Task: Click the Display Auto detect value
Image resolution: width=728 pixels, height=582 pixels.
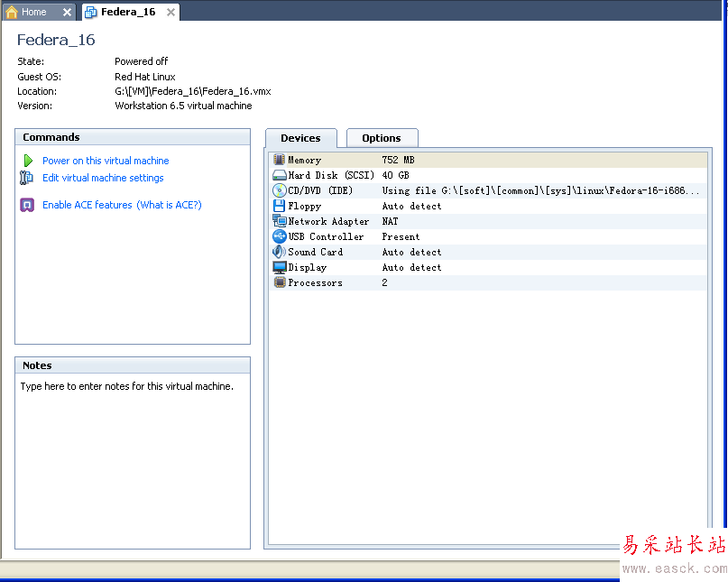Action: tap(411, 267)
